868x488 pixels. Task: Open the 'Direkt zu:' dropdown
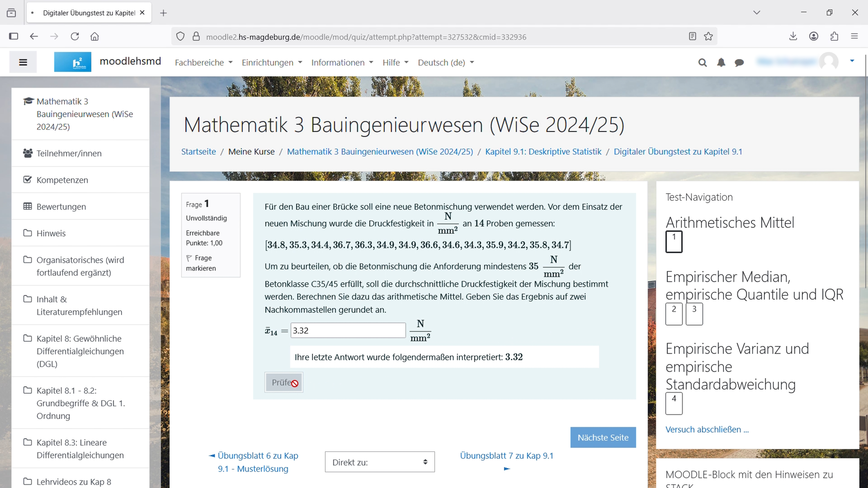tap(380, 462)
